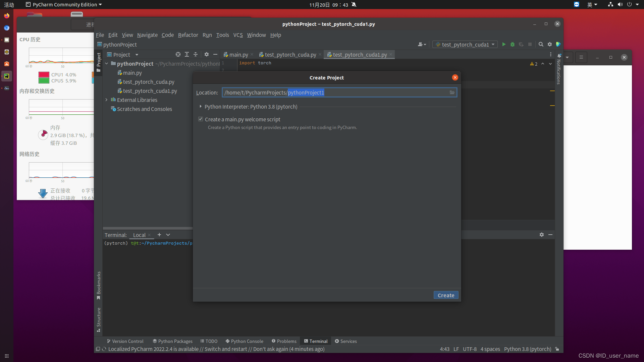
Task: Click the Create button
Action: pos(446,295)
